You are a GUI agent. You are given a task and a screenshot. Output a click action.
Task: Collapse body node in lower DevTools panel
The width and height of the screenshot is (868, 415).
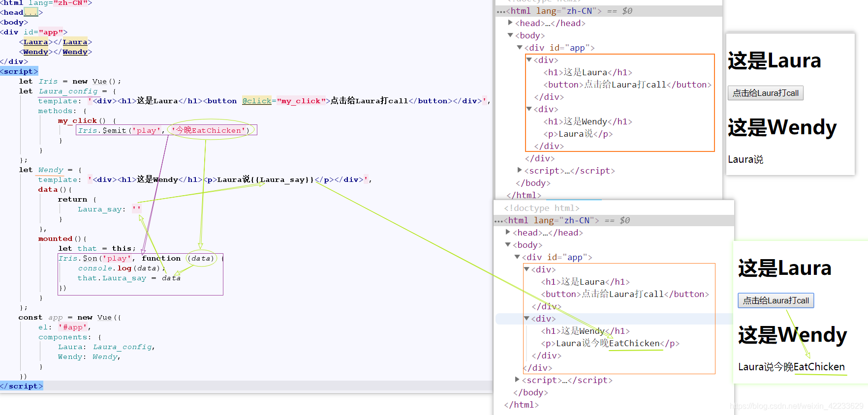(x=508, y=244)
